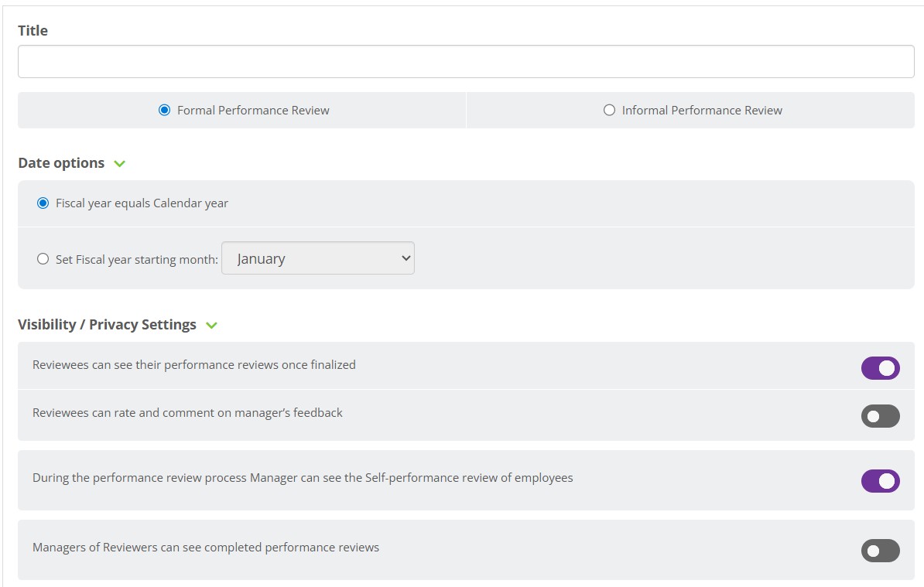Open the January starting month dropdown
Image resolution: width=924 pixels, height=587 pixels.
point(318,258)
